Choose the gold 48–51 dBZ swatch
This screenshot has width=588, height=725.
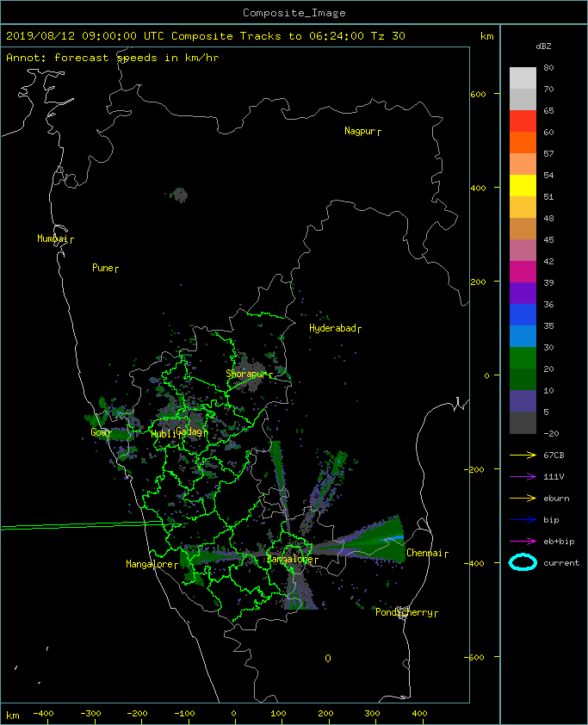(x=523, y=208)
